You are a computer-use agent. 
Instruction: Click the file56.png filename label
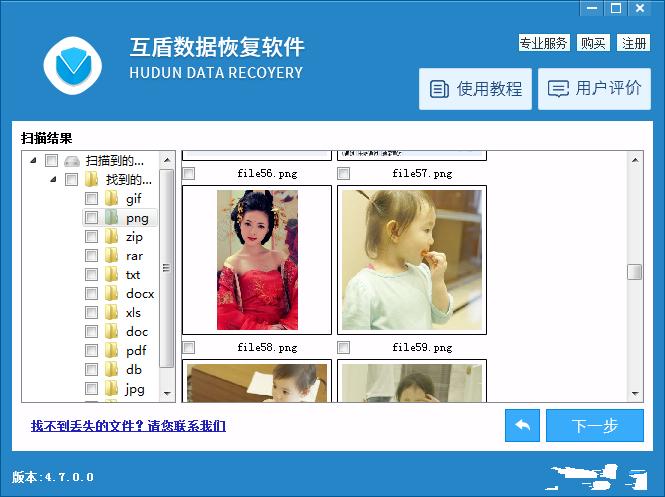coord(267,173)
